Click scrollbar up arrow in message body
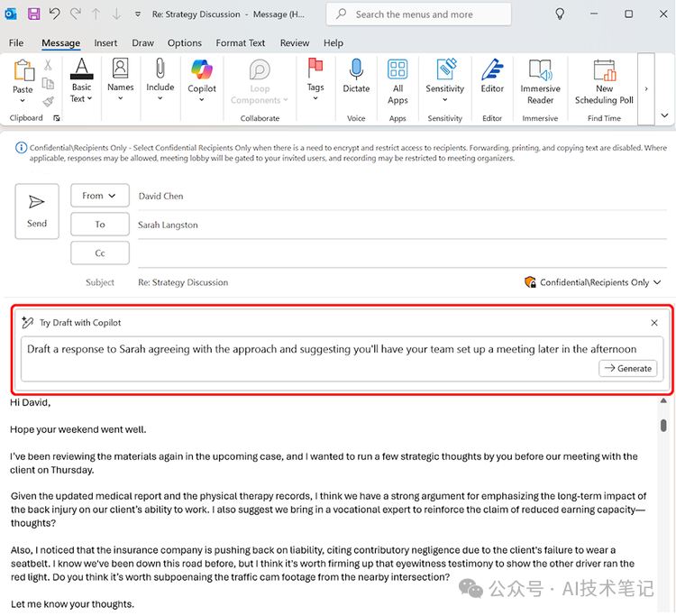 tap(663, 400)
